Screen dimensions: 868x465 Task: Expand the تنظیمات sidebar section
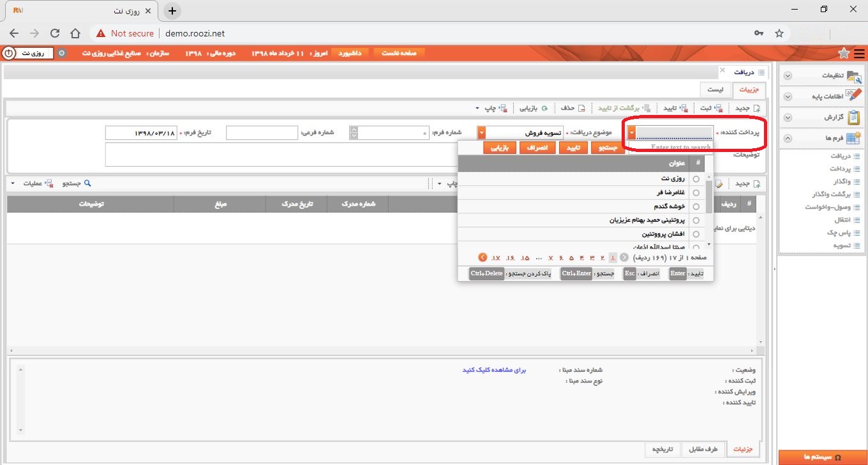point(788,75)
